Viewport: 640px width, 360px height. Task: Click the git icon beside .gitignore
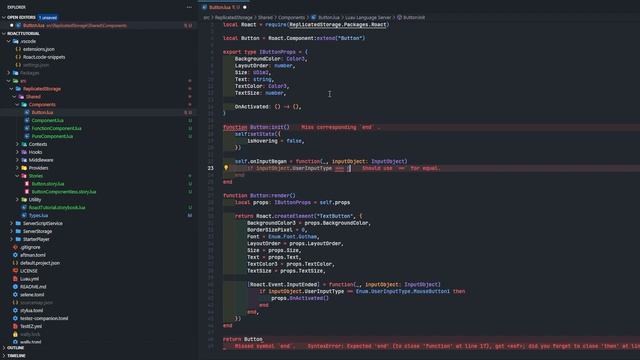click(x=15, y=247)
